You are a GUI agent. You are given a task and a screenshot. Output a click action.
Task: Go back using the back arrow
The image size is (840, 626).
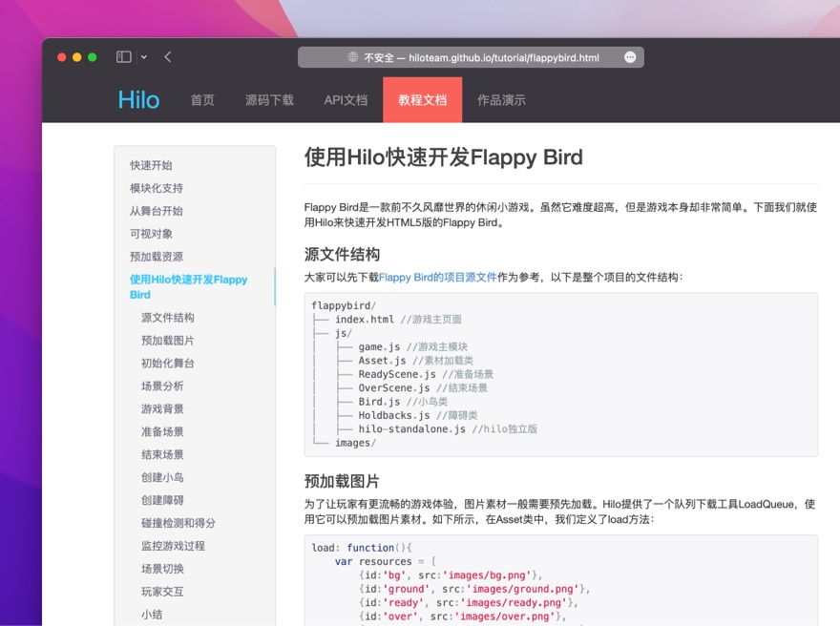[168, 57]
